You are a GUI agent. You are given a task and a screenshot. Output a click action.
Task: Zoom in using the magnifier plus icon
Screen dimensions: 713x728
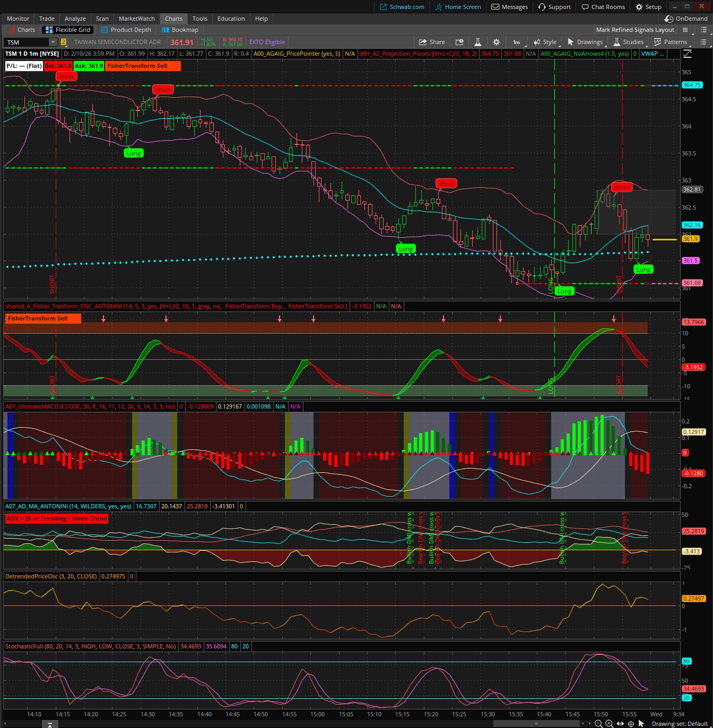tap(609, 724)
